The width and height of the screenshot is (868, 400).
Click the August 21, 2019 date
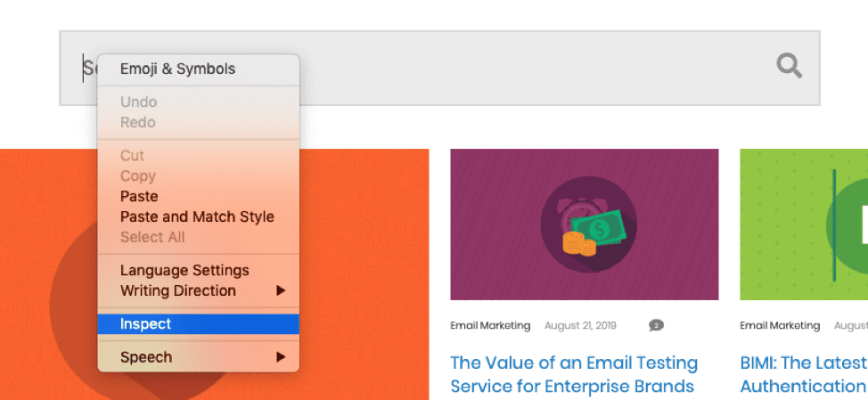(579, 326)
